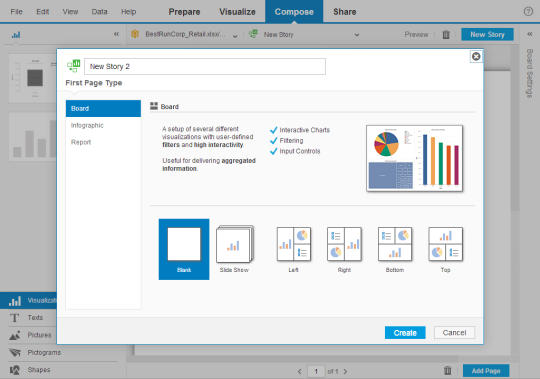Click the story icon beside the name field
Screen dimensions: 540x379
74,66
